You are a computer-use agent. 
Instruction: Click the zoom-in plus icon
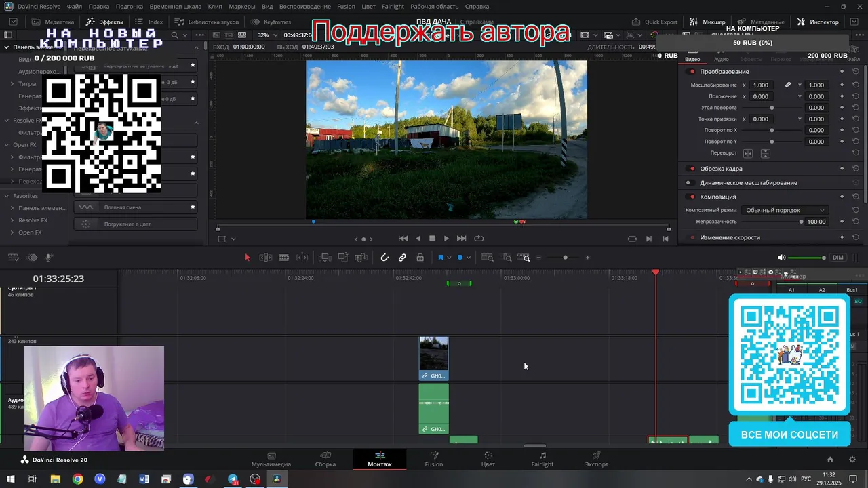pos(587,258)
